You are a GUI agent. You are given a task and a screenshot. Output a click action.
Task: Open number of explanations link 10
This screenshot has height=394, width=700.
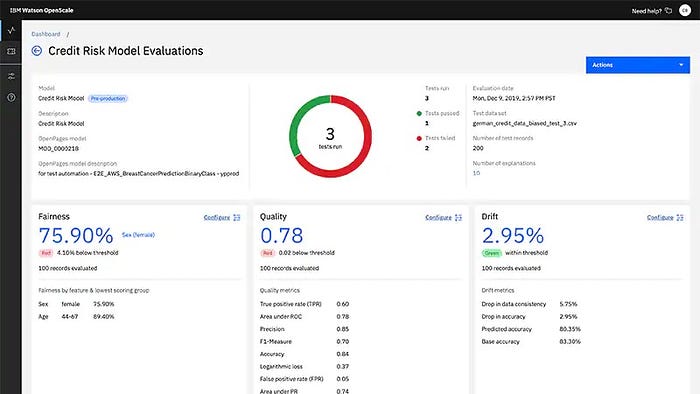pos(476,173)
